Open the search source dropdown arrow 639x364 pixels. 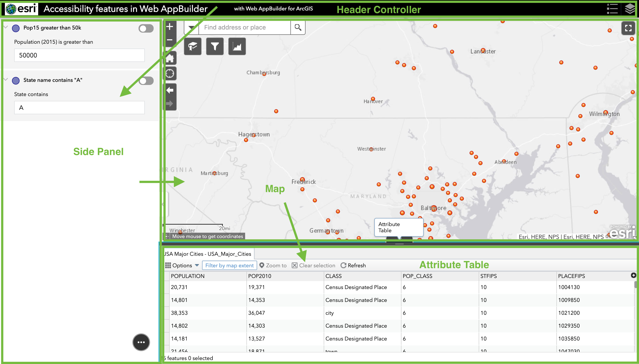pos(191,28)
